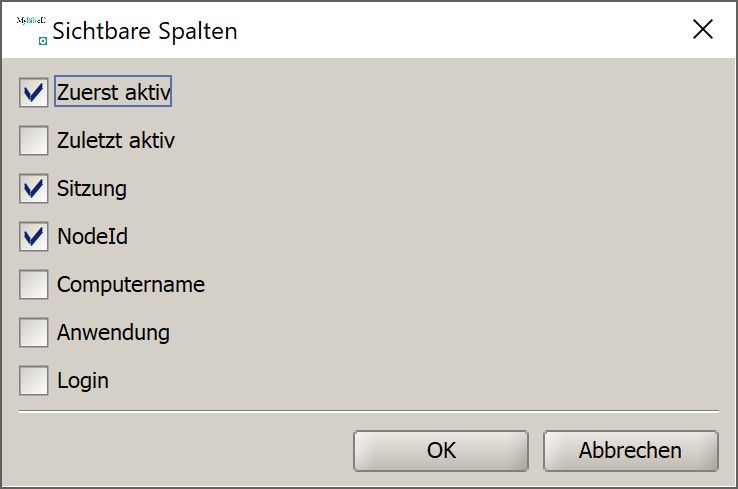This screenshot has height=489, width=738.
Task: Tick the Computername checkbox
Action: click(33, 284)
